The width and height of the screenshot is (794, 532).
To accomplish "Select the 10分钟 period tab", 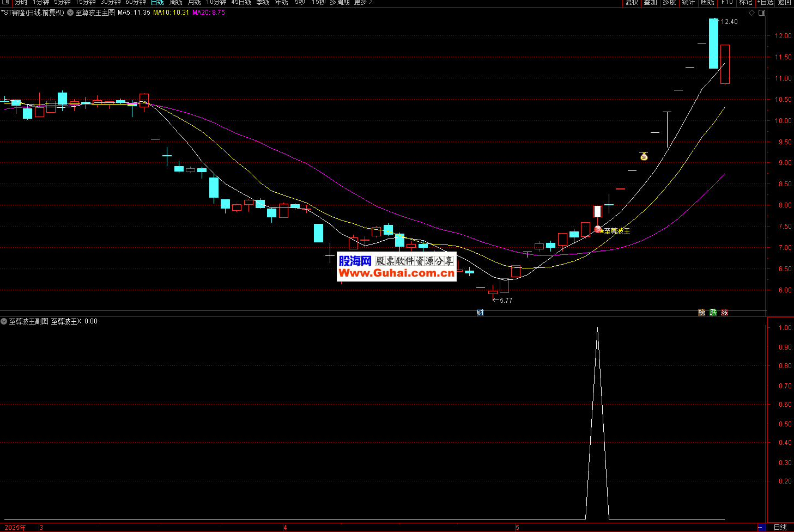I will [216, 3].
